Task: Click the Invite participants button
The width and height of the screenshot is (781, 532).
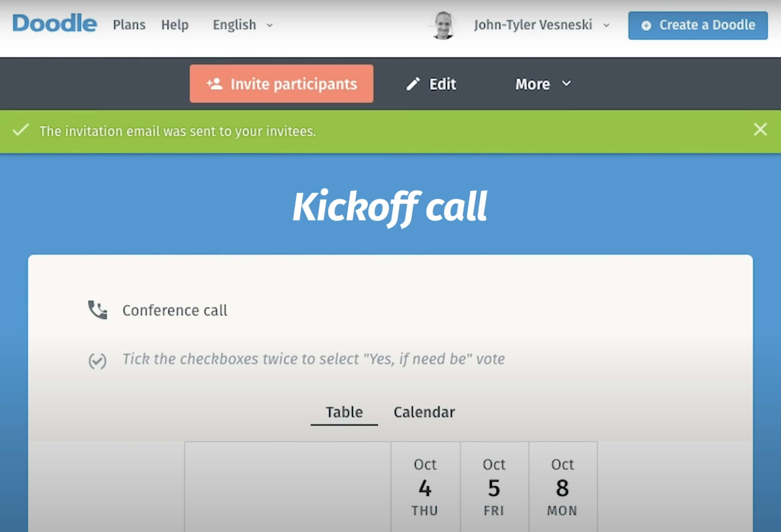Action: tap(281, 84)
